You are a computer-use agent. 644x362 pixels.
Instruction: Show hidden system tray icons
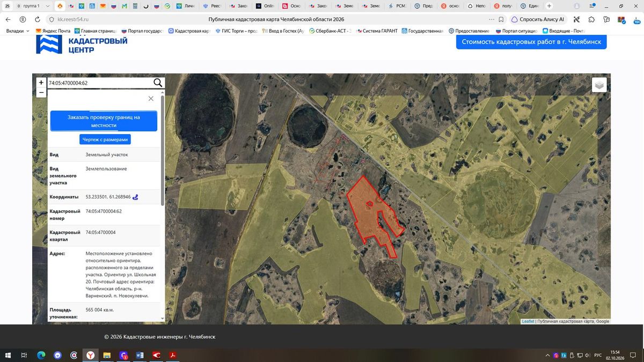tap(547, 355)
